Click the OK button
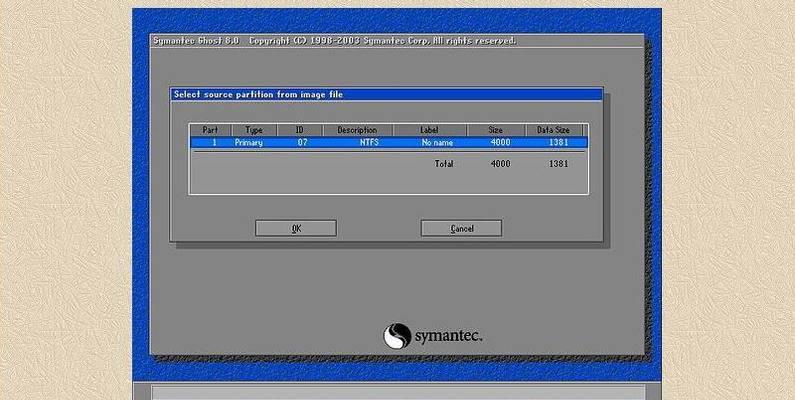 (296, 228)
